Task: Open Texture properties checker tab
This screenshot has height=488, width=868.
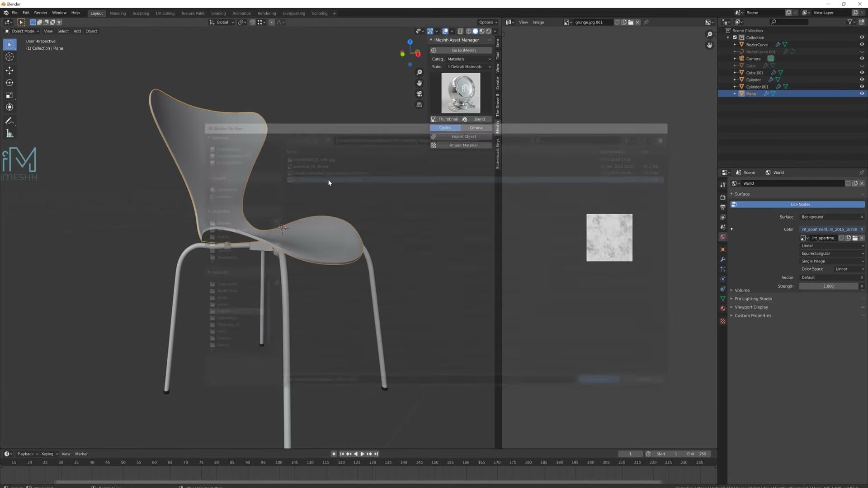Action: click(722, 321)
